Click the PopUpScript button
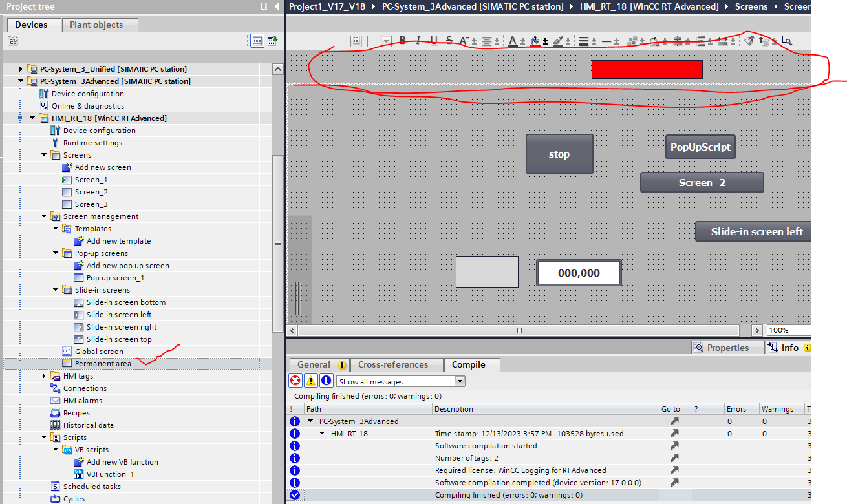Screen dimensions: 847x504 pyautogui.click(x=700, y=147)
